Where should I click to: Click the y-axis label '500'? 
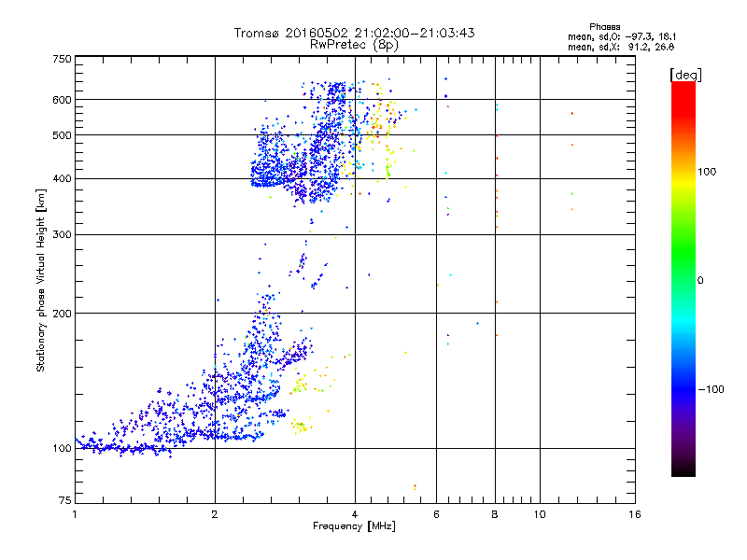62,135
